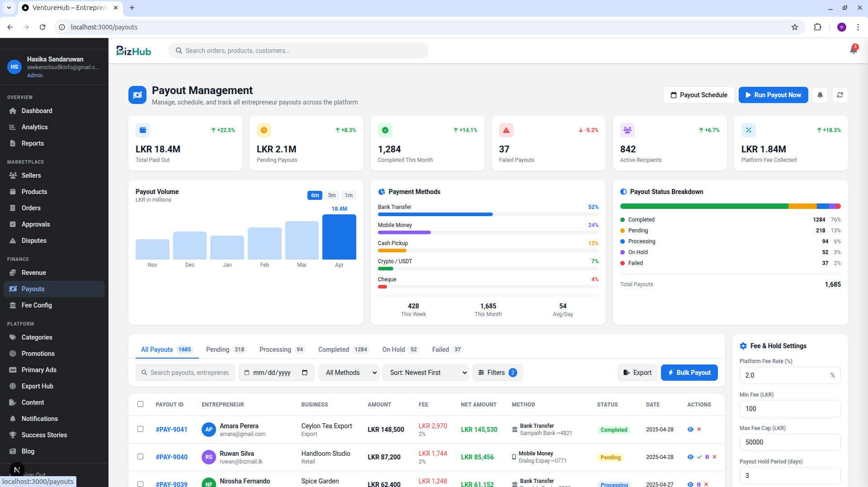Click the Run Payout Now button
Viewport: 868px width, 487px height.
coord(773,95)
